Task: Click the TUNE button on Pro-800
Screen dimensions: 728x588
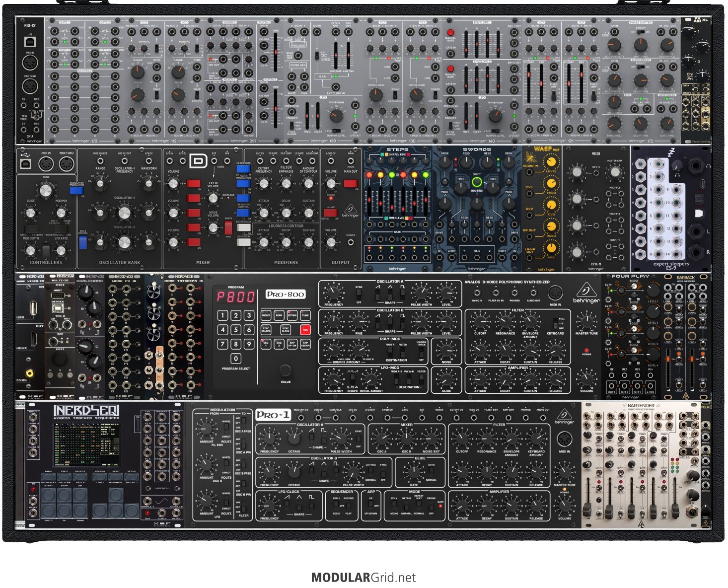Action: click(305, 315)
